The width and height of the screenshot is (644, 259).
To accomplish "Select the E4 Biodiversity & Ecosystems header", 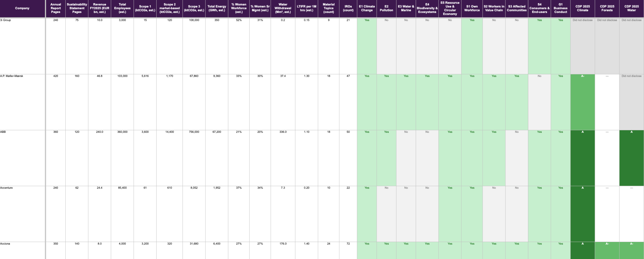I will click(x=427, y=8).
